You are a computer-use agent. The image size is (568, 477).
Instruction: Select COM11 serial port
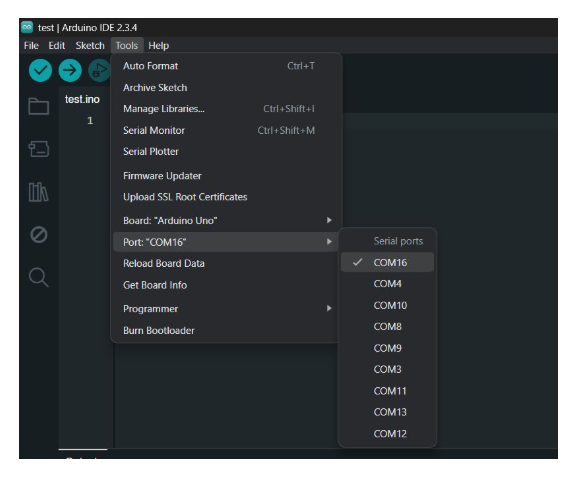point(387,391)
